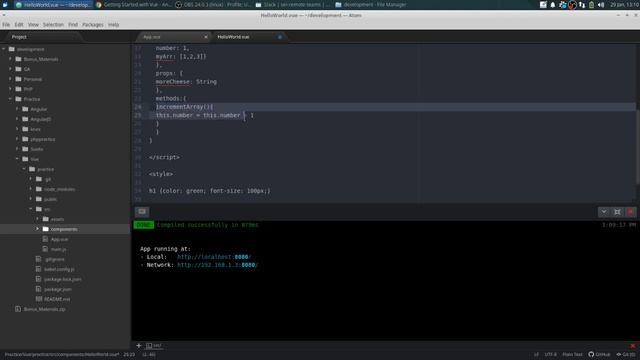Open the notification bell in the system tray
The height and width of the screenshot is (360, 640).
coord(553,5)
